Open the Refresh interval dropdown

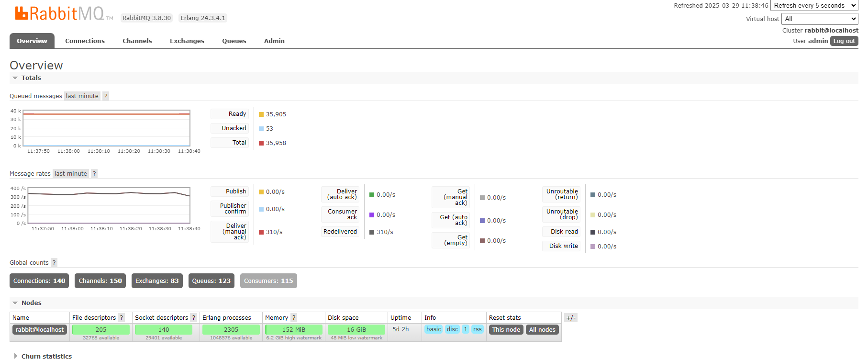pyautogui.click(x=814, y=5)
